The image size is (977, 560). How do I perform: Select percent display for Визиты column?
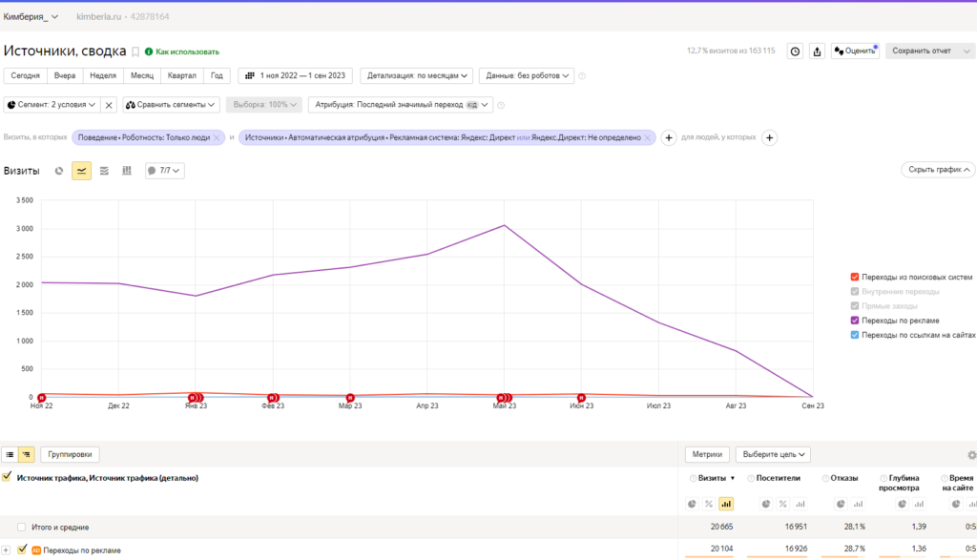[709, 504]
